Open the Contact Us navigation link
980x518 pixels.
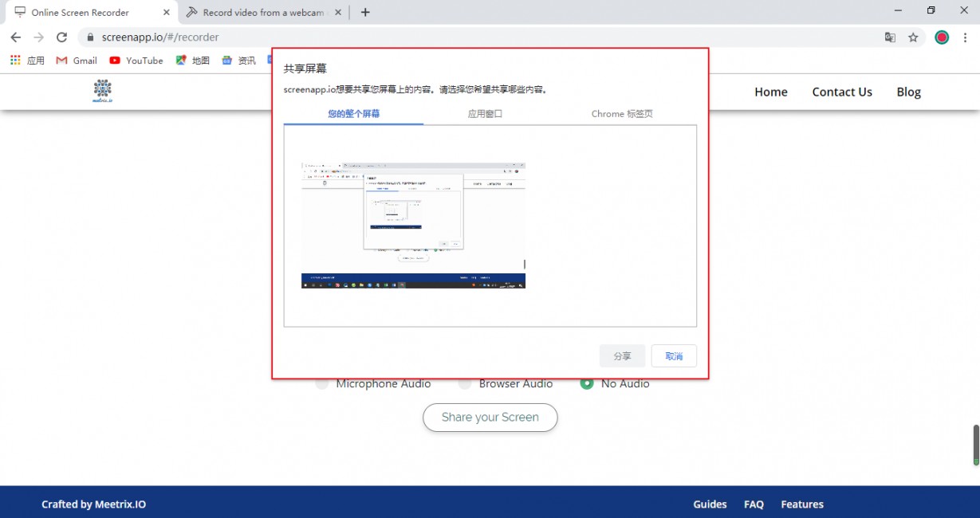(x=842, y=92)
